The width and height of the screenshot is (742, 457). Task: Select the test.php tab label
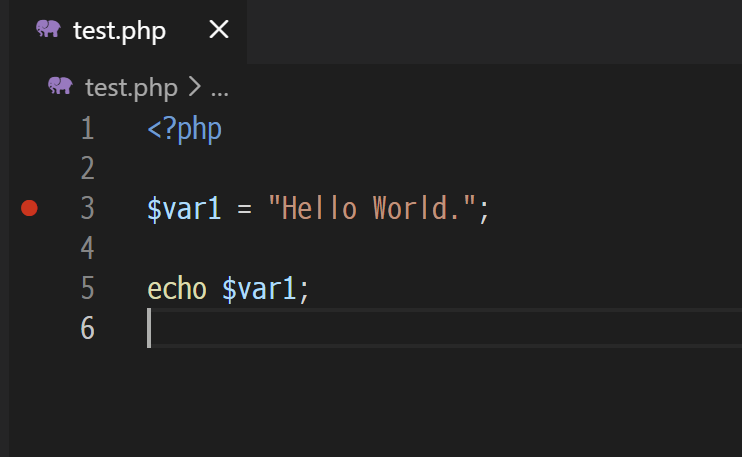[x=119, y=31]
